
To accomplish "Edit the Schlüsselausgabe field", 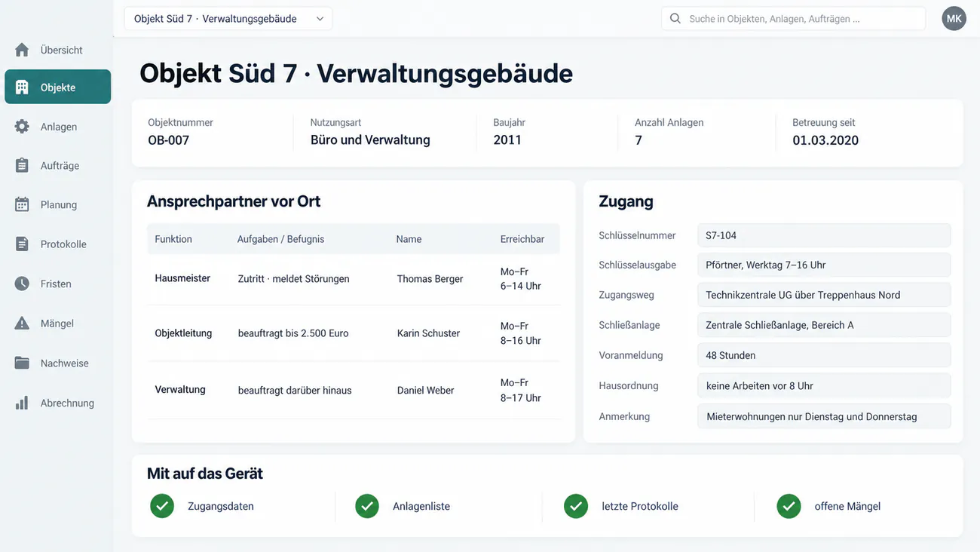I will point(824,265).
